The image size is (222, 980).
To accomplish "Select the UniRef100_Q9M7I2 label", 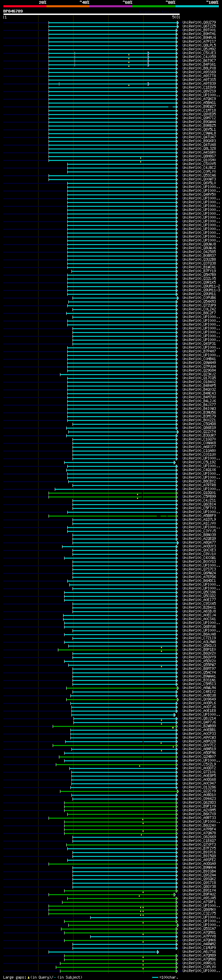I will (199, 118).
